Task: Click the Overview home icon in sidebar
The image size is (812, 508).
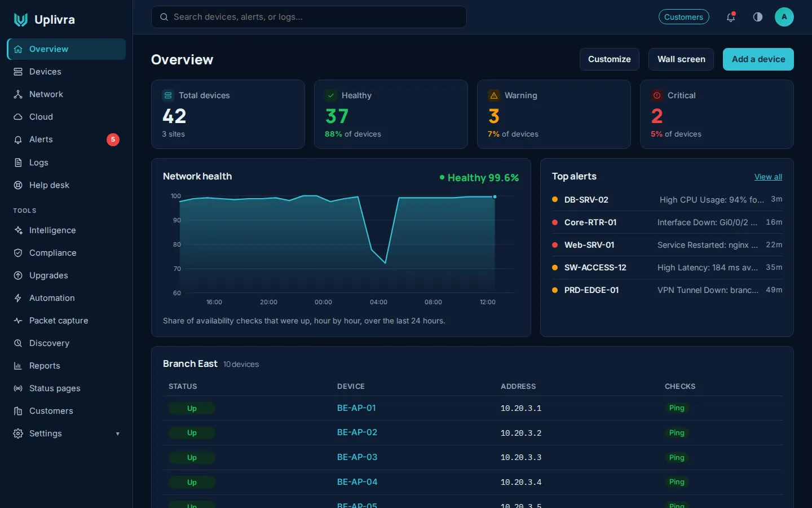Action: (x=18, y=49)
